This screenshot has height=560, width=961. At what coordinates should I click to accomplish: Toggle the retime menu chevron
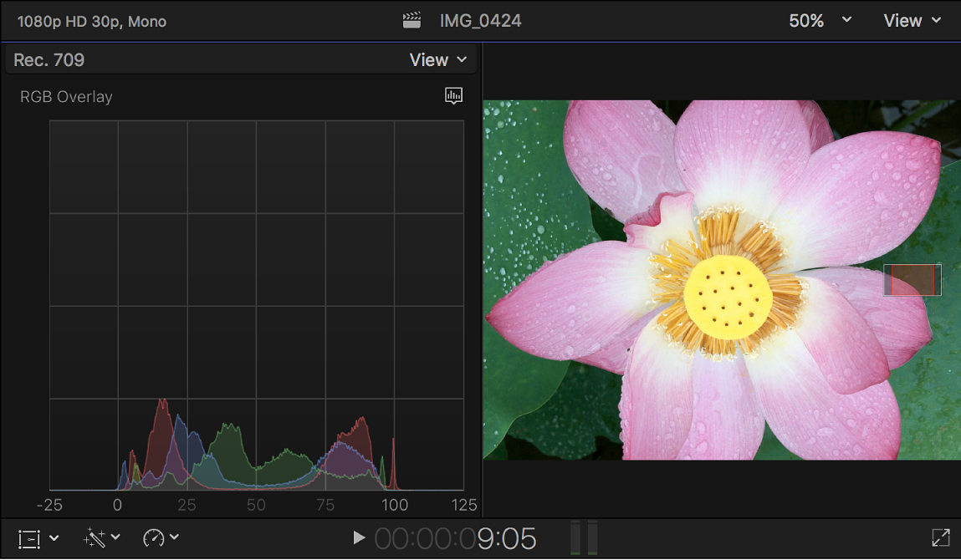[x=173, y=537]
